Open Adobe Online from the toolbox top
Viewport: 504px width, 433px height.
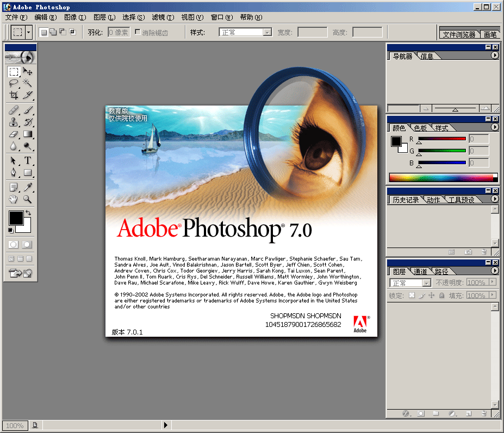click(x=20, y=58)
